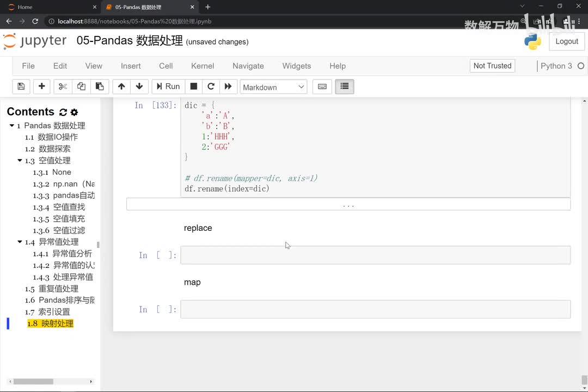This screenshot has height=392, width=588.
Task: Toggle the table of contents list icon
Action: [344, 87]
